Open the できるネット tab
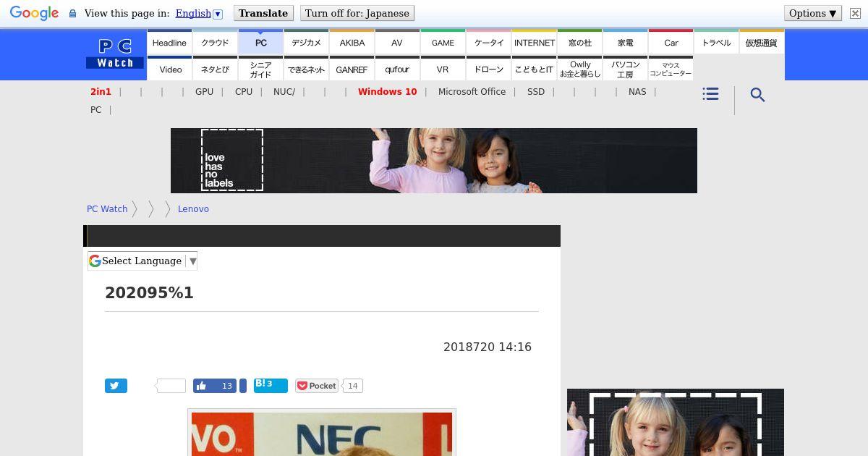This screenshot has height=456, width=868. click(x=306, y=69)
